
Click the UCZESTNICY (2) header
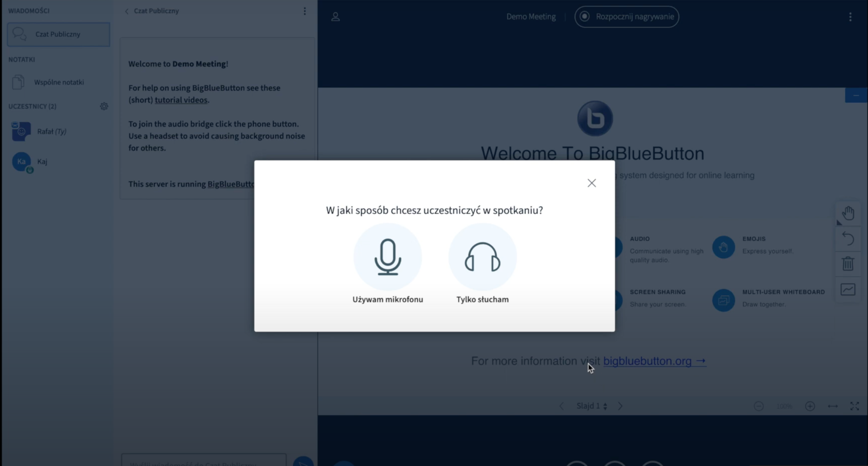coord(32,106)
